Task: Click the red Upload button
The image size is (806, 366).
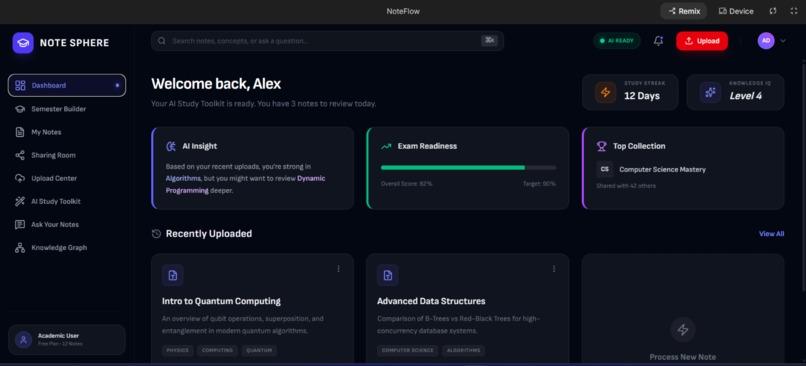Action: click(x=702, y=41)
